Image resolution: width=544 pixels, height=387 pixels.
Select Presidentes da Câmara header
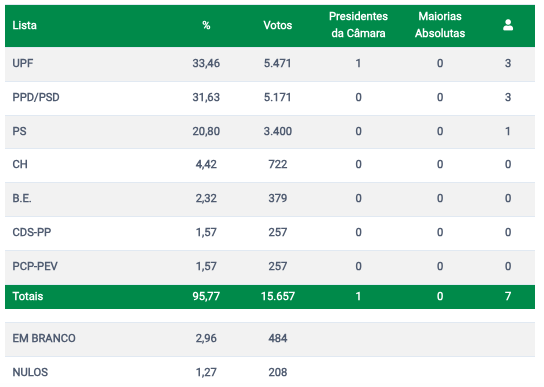pos(358,25)
